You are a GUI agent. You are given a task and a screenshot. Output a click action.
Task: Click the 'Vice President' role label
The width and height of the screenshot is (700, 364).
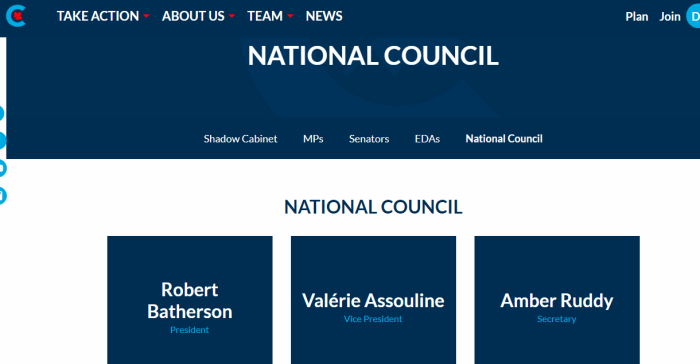coord(373,319)
